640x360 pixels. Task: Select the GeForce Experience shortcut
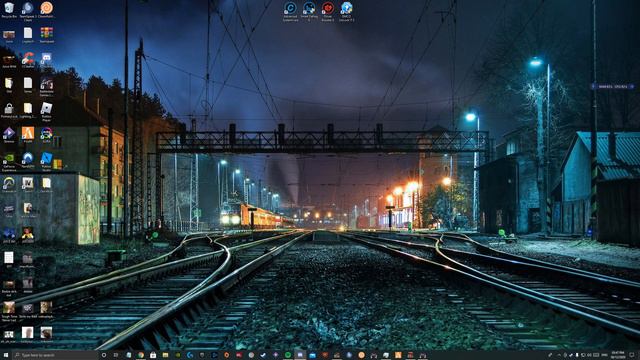(9, 162)
